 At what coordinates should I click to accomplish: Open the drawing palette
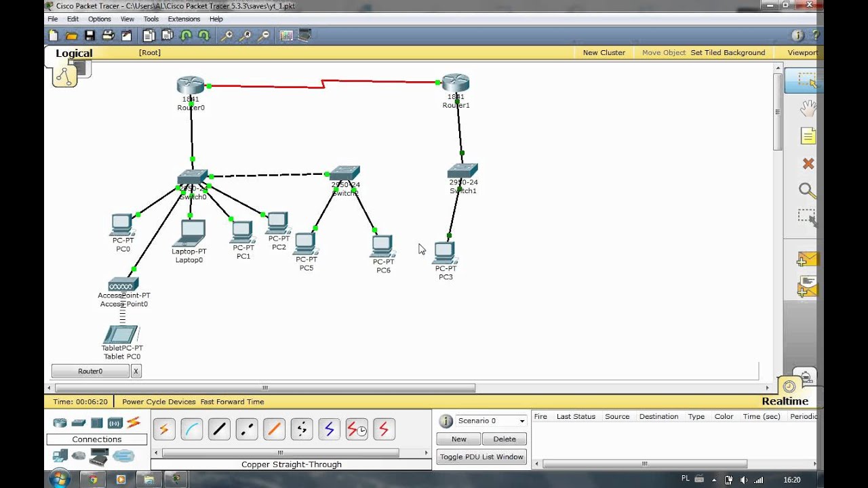[286, 35]
